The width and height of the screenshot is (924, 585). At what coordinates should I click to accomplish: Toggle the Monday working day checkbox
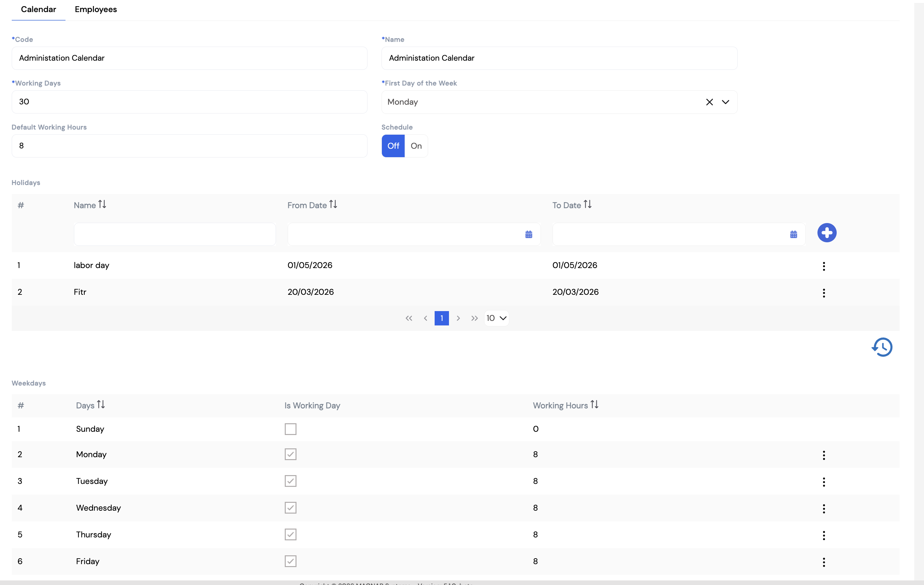point(291,454)
